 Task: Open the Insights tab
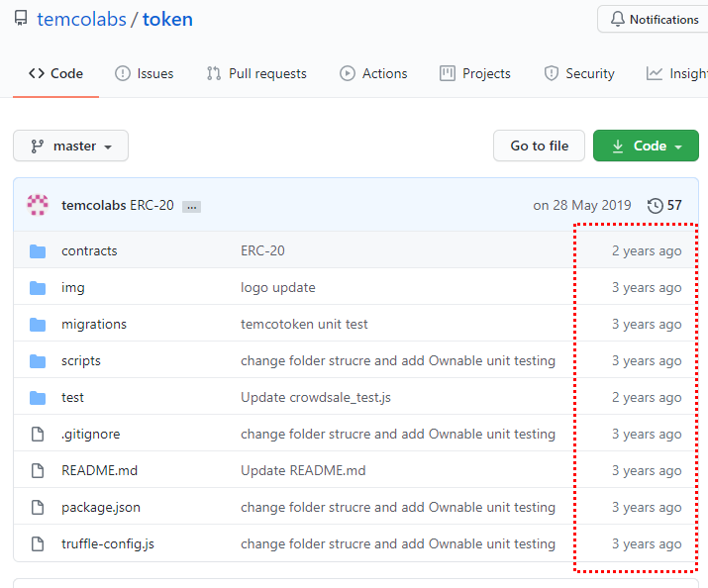click(x=677, y=73)
